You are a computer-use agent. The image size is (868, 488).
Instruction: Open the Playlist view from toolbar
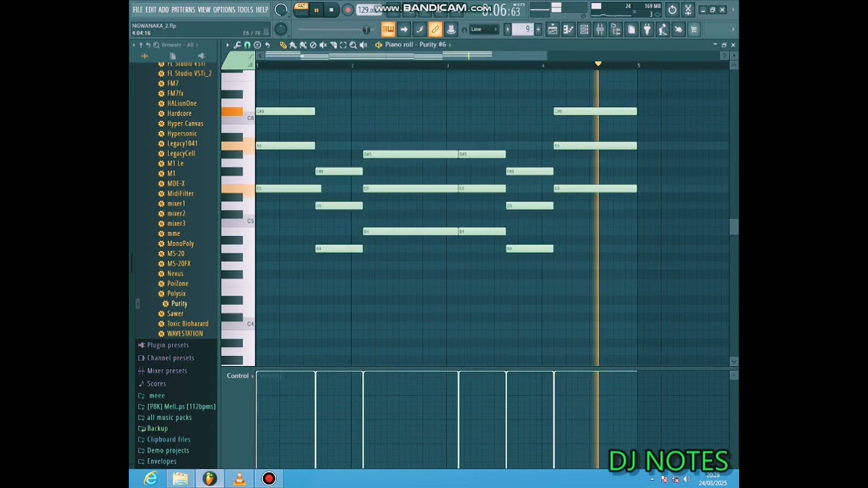[553, 29]
